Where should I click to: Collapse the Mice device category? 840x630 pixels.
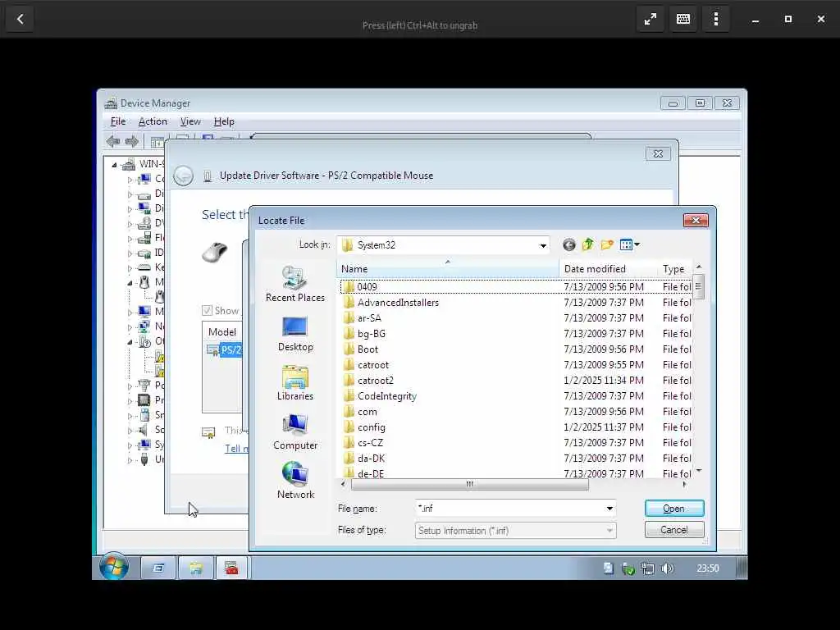(130, 282)
